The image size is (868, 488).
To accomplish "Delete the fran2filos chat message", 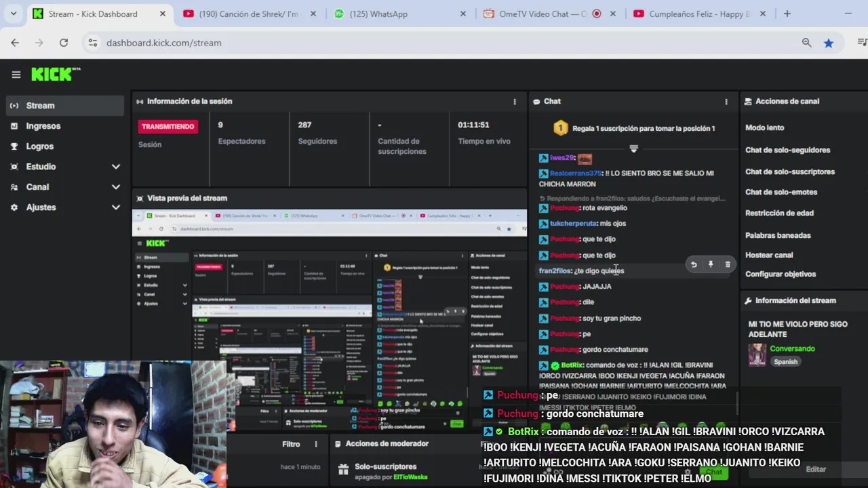I will (x=728, y=264).
